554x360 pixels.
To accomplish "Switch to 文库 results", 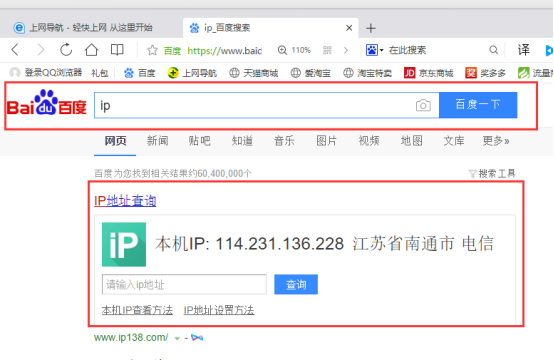I will click(454, 141).
